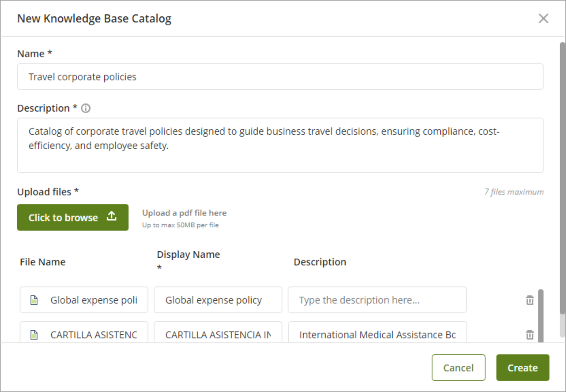Click the upload arrow icon on browse button
Viewport: 566px width, 392px height.
tap(112, 217)
